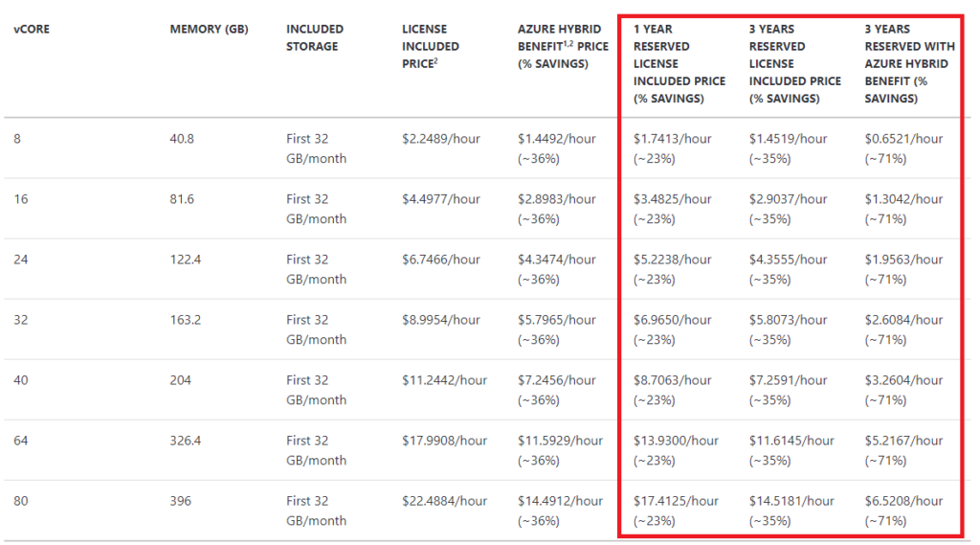Click the $5.8073/hour three-year reserved price
The width and height of the screenshot is (980, 545).
tap(789, 320)
